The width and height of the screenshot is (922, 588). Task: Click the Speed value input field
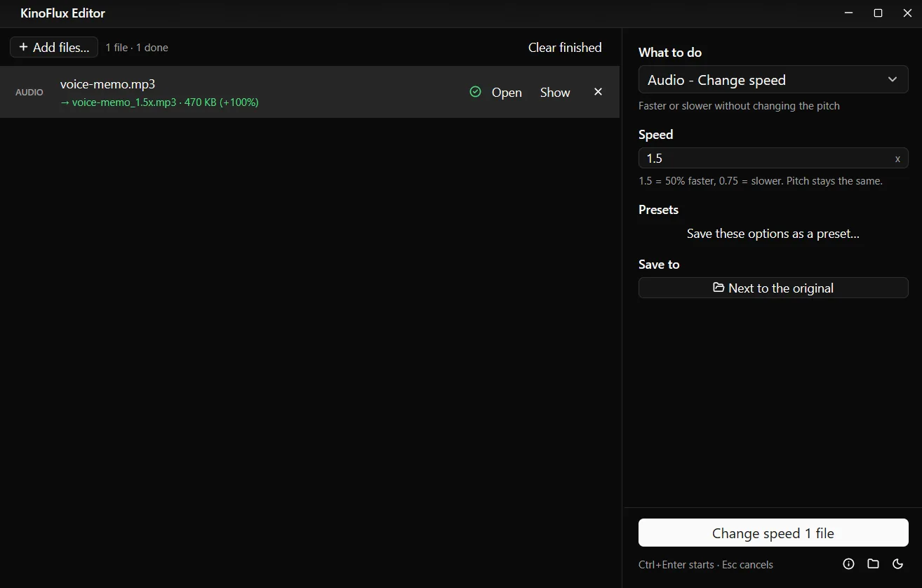point(773,158)
